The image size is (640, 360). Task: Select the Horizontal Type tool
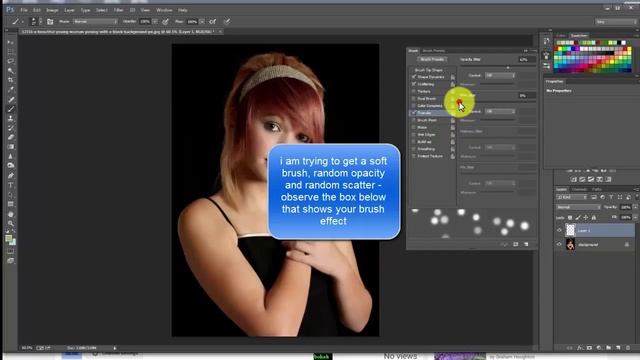tap(11, 185)
